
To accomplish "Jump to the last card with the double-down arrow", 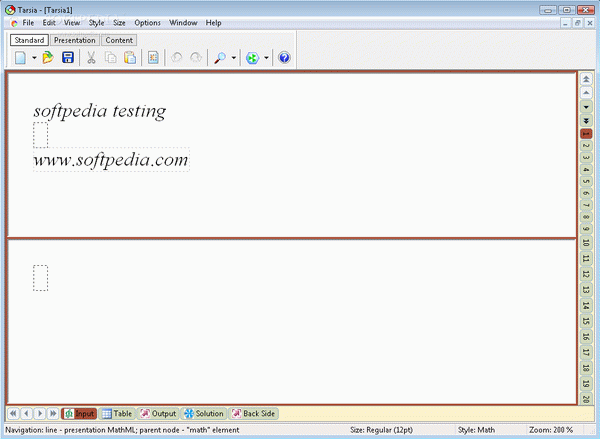I will 586,121.
